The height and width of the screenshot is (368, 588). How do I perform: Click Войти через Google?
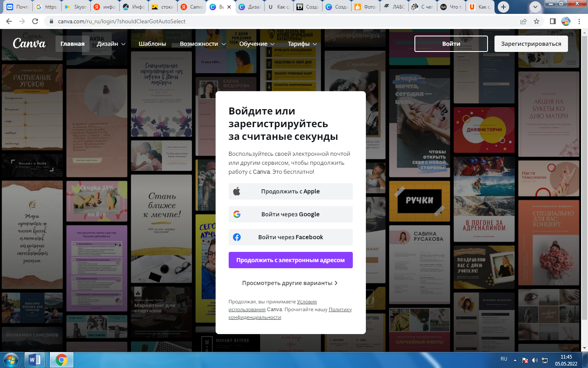point(291,214)
